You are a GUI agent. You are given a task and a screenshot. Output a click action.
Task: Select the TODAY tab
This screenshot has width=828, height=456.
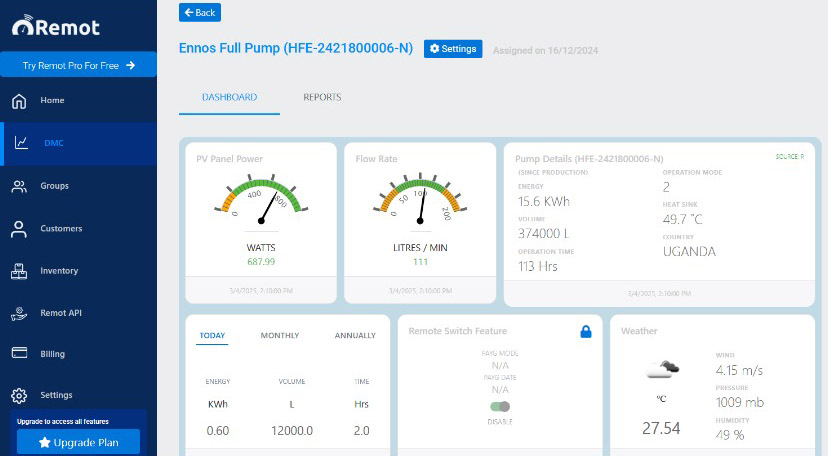212,336
